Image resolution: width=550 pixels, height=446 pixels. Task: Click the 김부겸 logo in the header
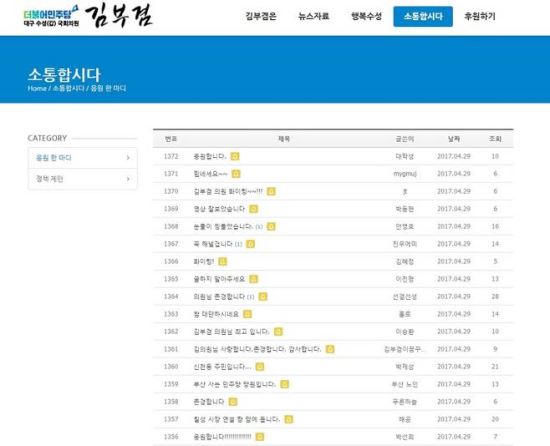click(x=119, y=16)
